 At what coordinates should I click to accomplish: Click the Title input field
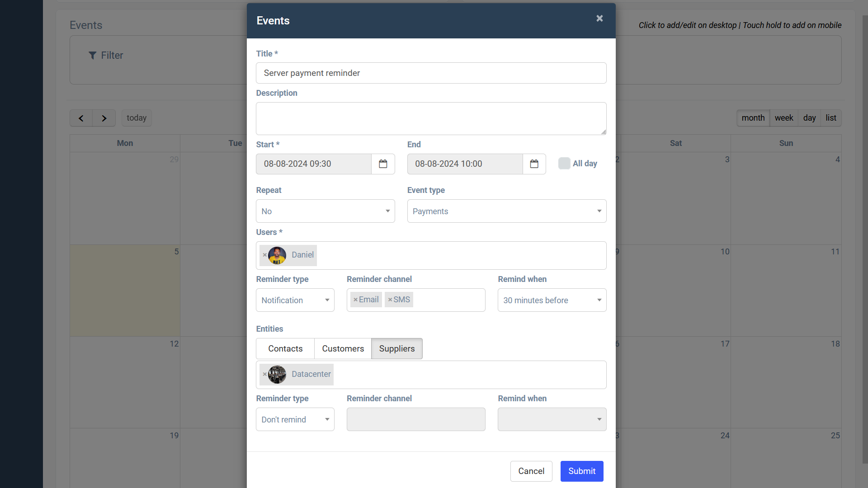(431, 73)
